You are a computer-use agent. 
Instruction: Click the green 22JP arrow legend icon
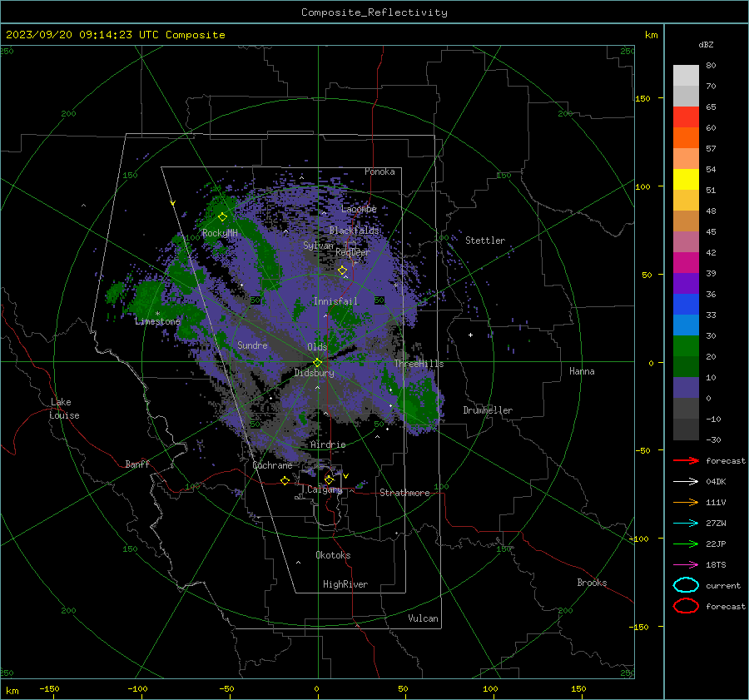[x=686, y=544]
